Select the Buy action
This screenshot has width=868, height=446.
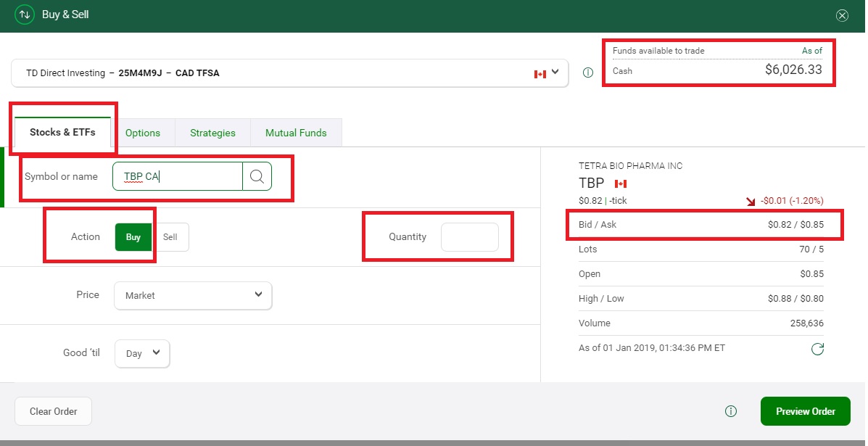tap(133, 237)
